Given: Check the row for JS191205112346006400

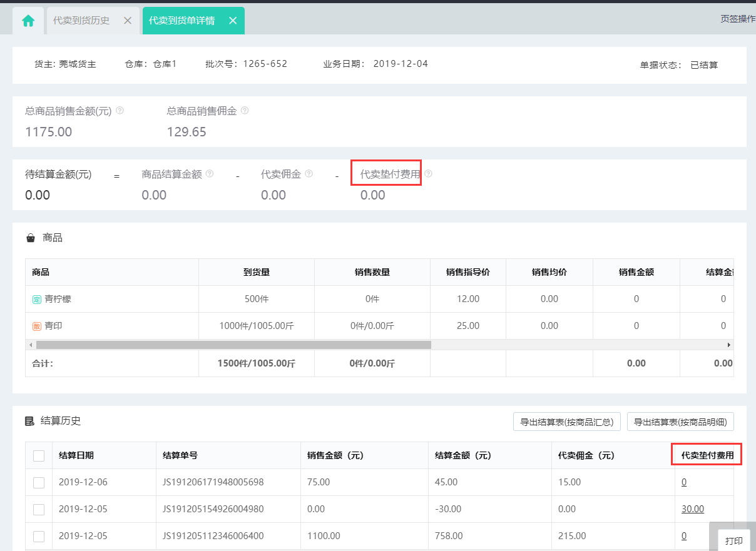Looking at the screenshot, I should 39,537.
